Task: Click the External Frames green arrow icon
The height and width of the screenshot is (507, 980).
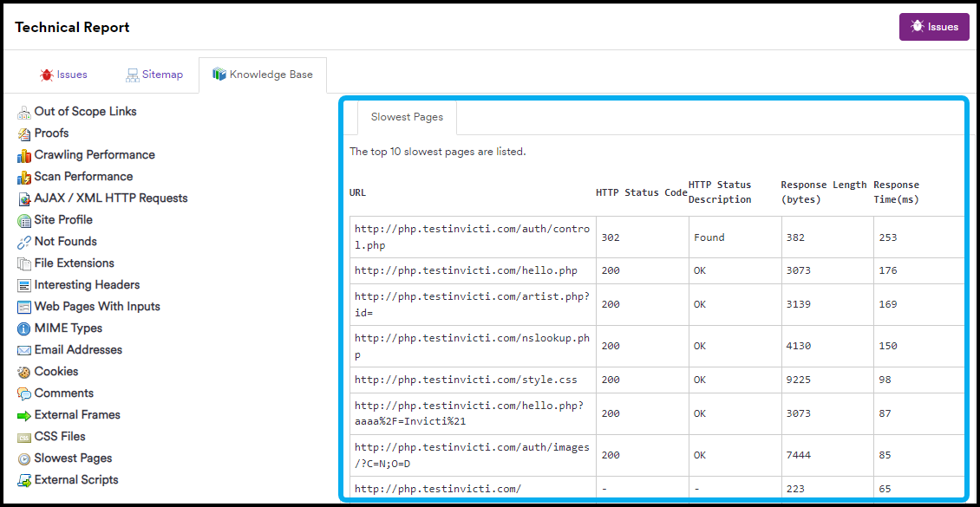Action: tap(24, 415)
